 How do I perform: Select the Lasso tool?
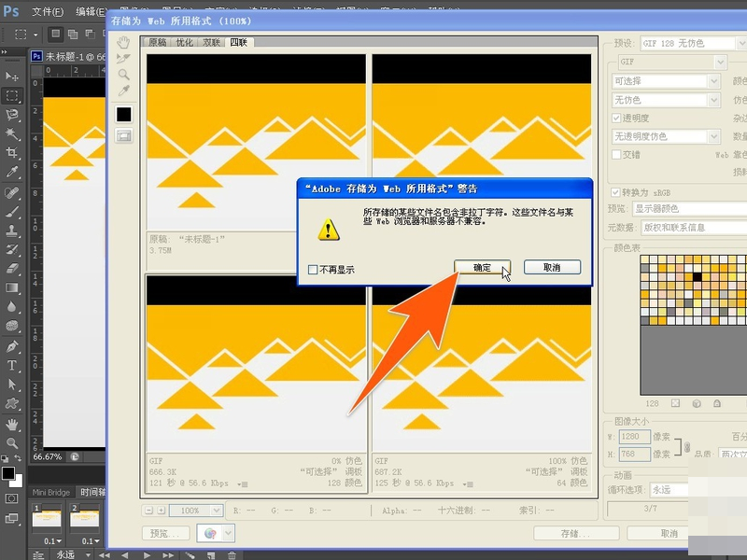(x=12, y=115)
